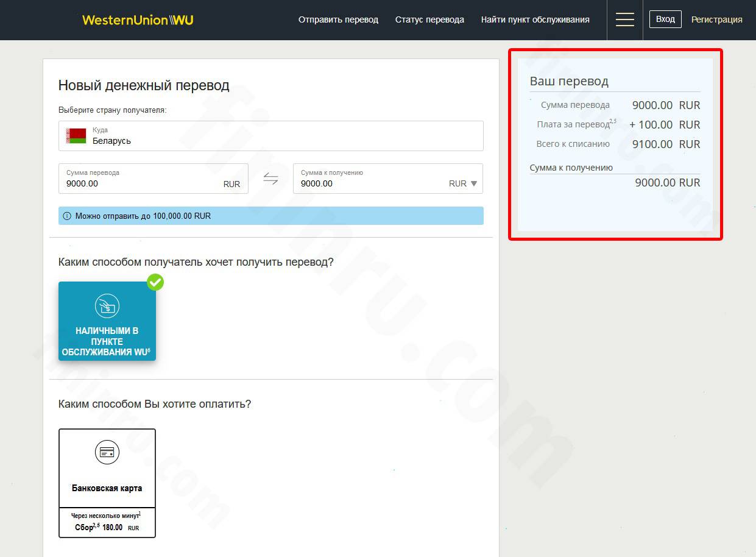756x557 pixels.
Task: Open Отправить перевод in navigation
Action: [338, 20]
